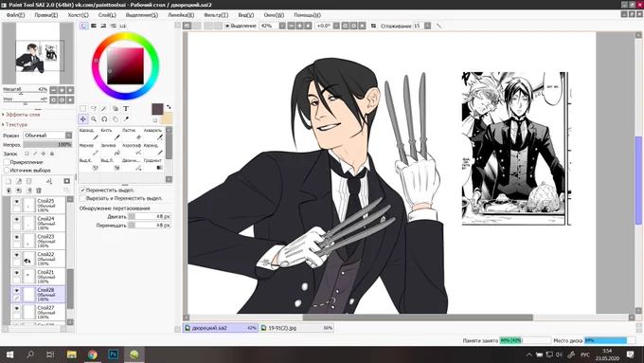Image resolution: width=644 pixels, height=363 pixels.
Task: Enable the Прикрепление checkbox
Action: 7,162
